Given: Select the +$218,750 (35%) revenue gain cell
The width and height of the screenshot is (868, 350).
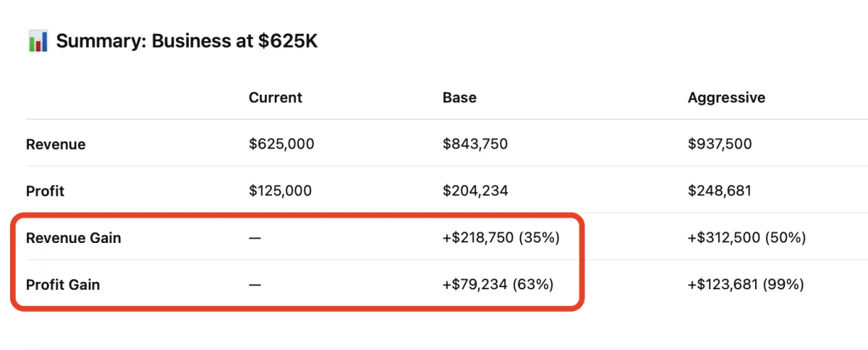Looking at the screenshot, I should [501, 238].
